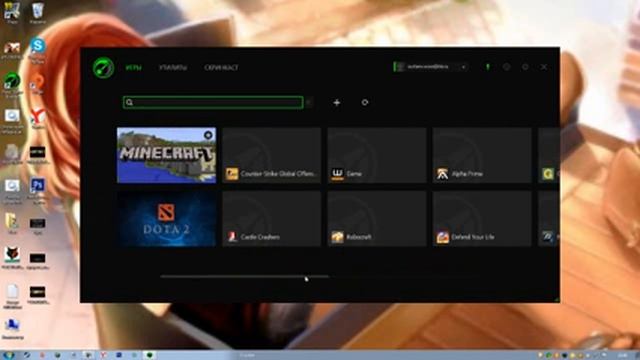
Task: Click the Counter-Strike game icon
Action: click(x=232, y=174)
